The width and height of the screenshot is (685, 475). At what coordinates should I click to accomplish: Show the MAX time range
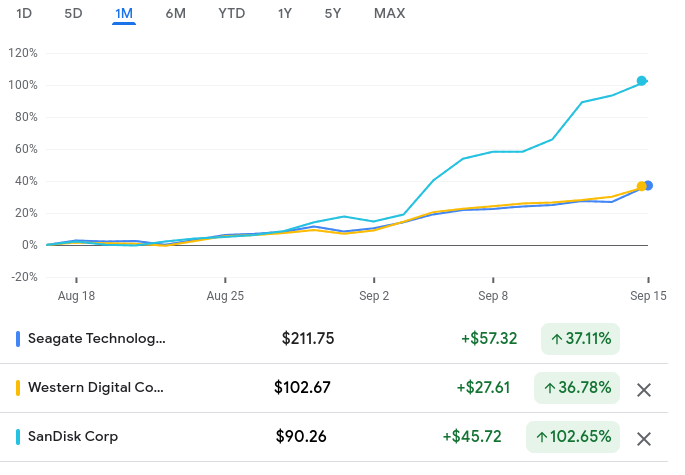point(390,13)
